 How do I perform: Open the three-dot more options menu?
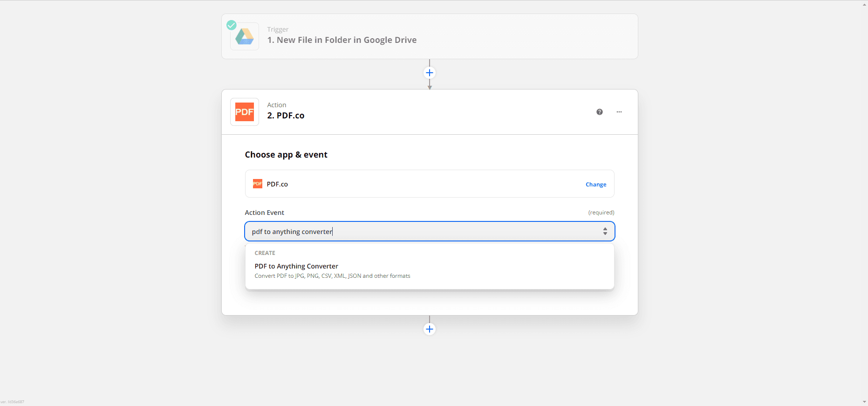coord(619,112)
